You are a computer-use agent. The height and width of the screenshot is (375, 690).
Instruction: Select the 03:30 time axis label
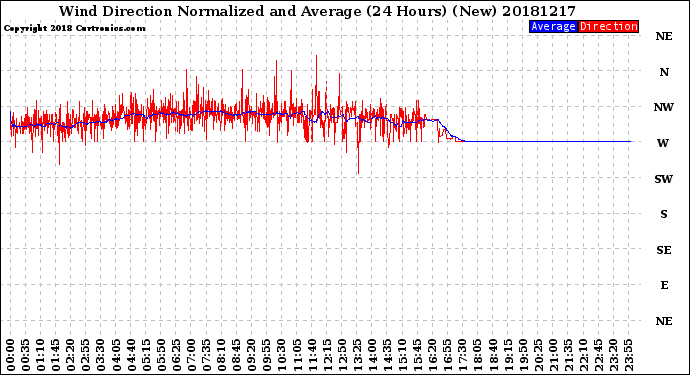click(x=101, y=355)
